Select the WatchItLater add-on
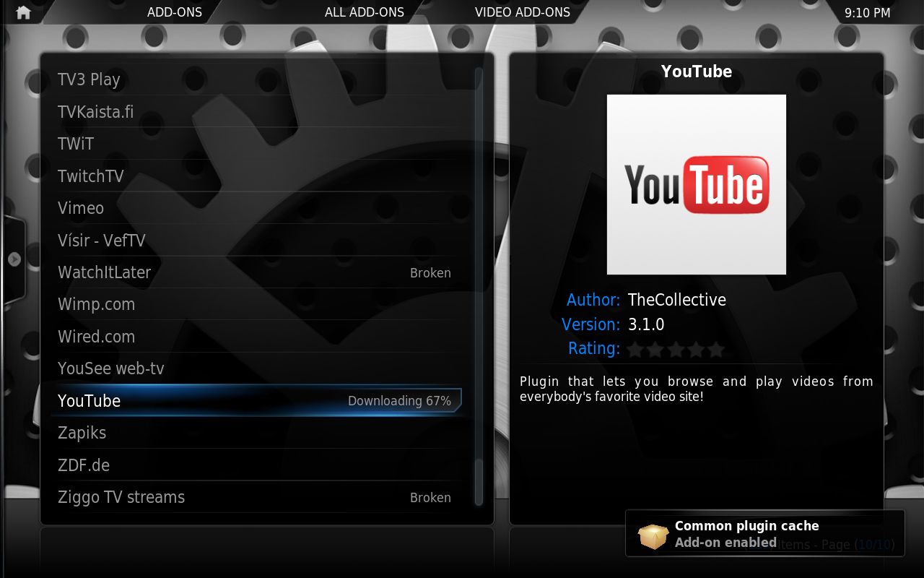The width and height of the screenshot is (924, 578). tap(256, 272)
